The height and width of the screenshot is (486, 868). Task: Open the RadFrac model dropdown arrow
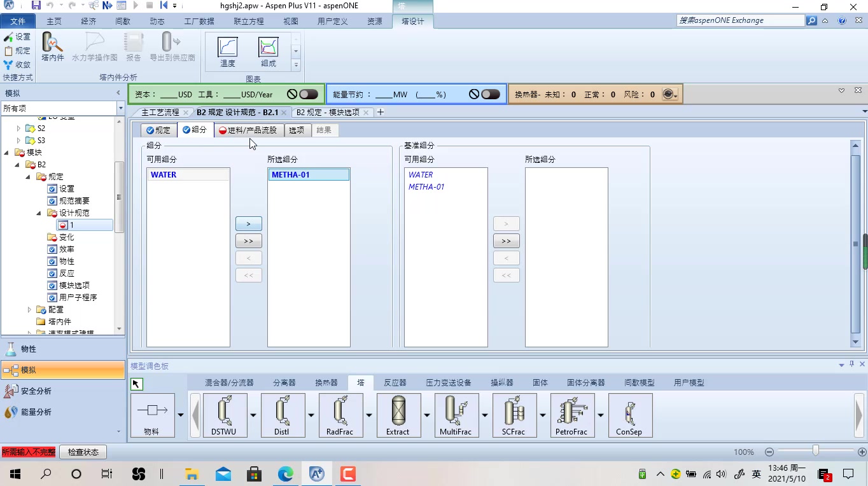(x=369, y=415)
